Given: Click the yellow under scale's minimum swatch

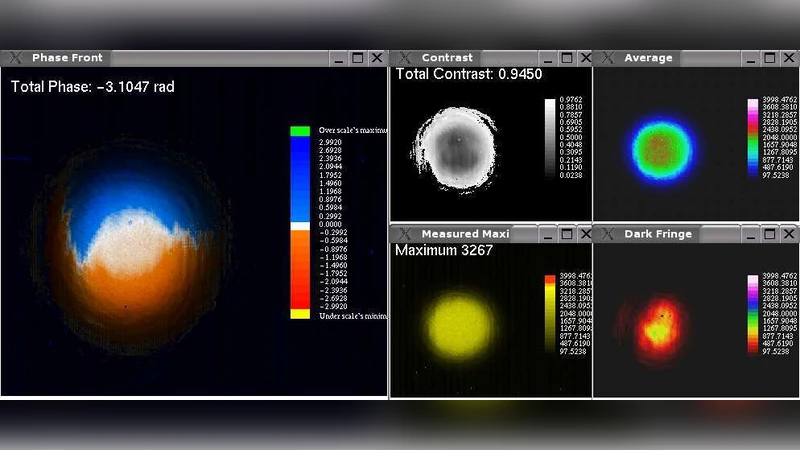Looking at the screenshot, I should point(300,314).
